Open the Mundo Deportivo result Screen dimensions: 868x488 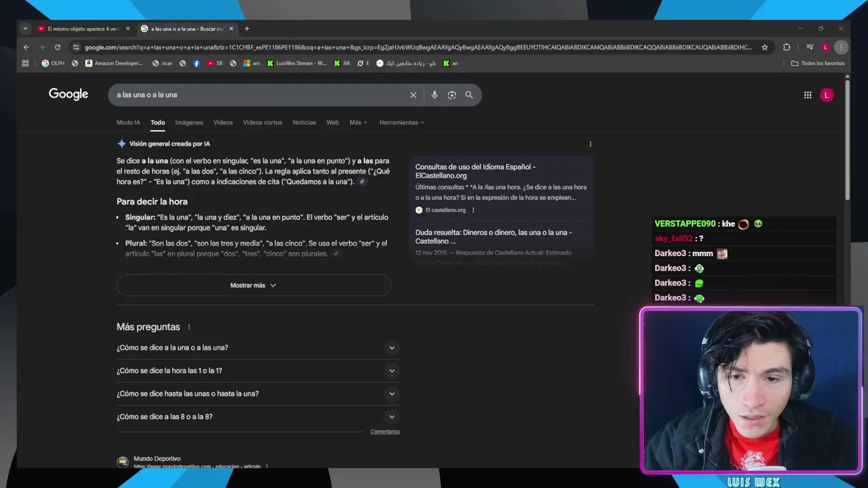(157, 459)
